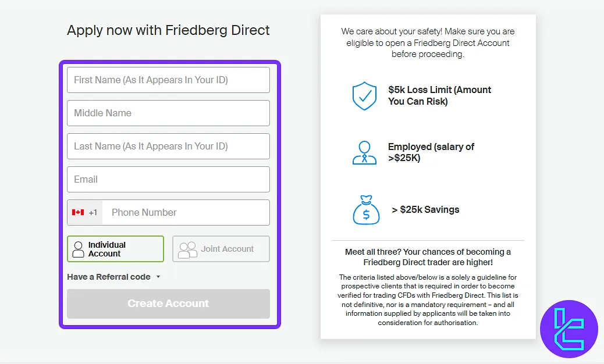Focus the Middle Name input field
This screenshot has height=364, width=604.
[x=168, y=113]
